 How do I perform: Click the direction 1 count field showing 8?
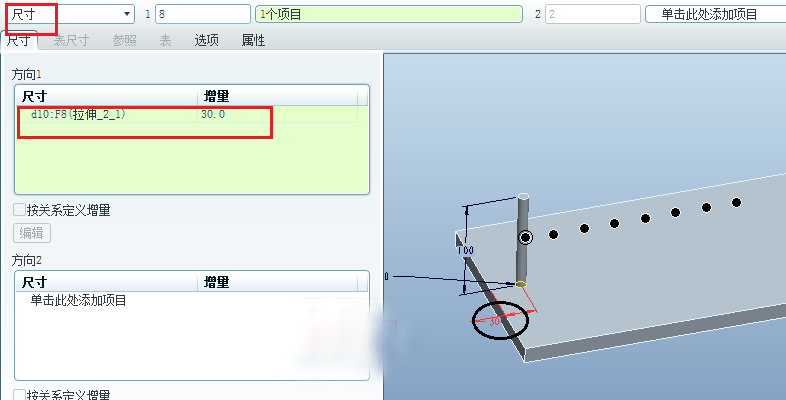[x=203, y=14]
